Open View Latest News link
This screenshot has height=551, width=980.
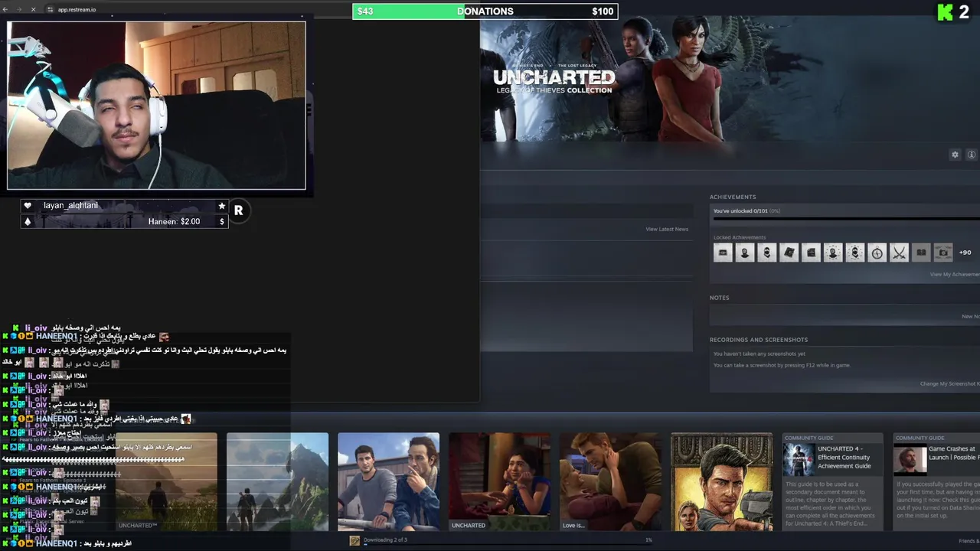[667, 229]
